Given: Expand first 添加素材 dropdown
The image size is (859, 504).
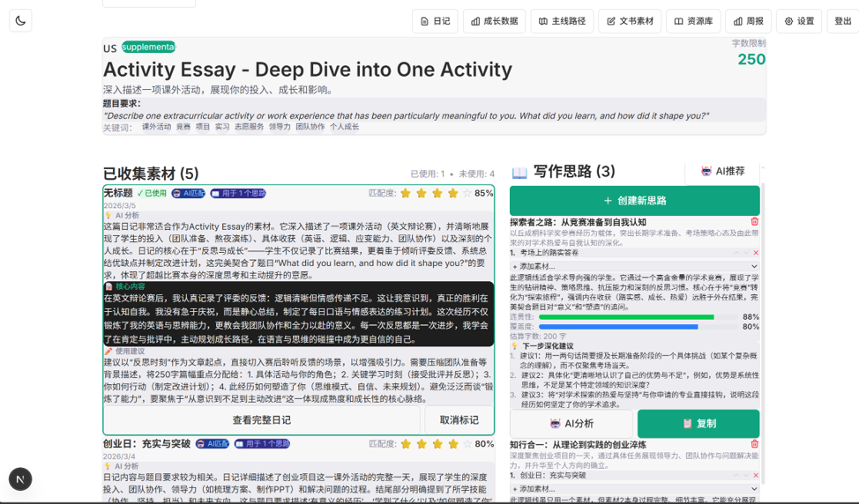Looking at the screenshot, I should click(x=634, y=266).
